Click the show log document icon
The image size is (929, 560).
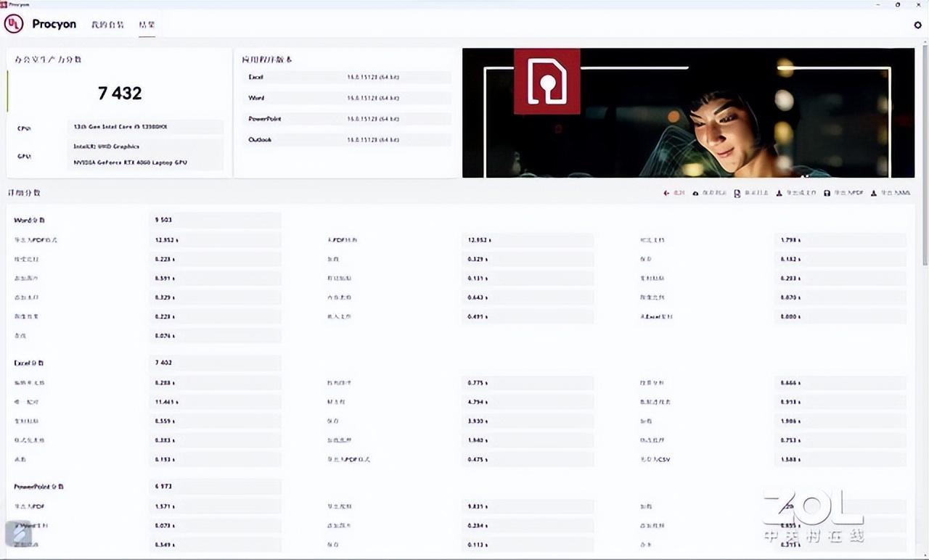tap(737, 194)
